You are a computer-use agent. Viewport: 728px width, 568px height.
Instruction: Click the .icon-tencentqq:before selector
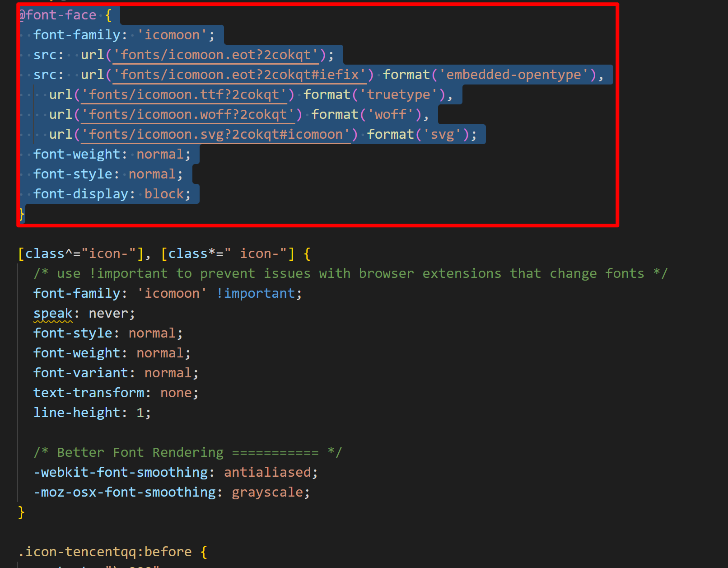[105, 552]
